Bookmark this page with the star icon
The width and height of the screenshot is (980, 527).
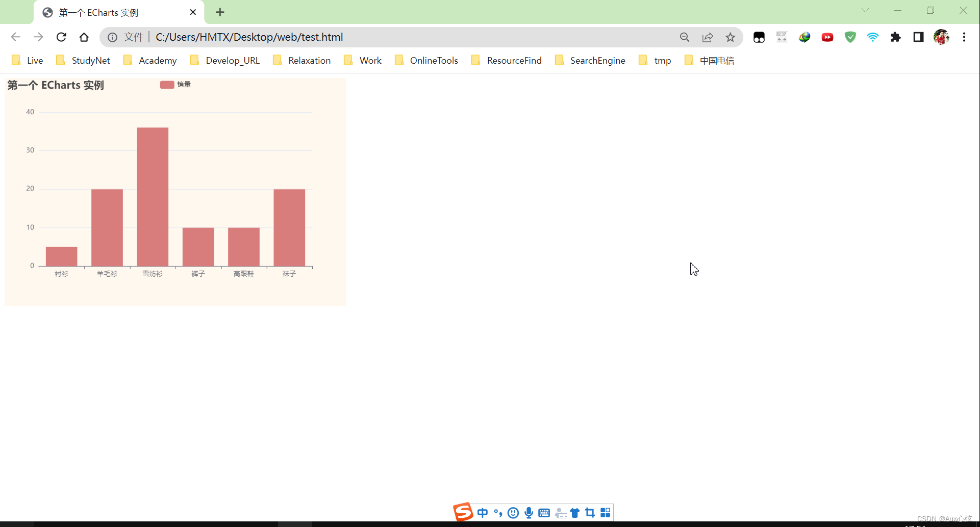(x=730, y=37)
